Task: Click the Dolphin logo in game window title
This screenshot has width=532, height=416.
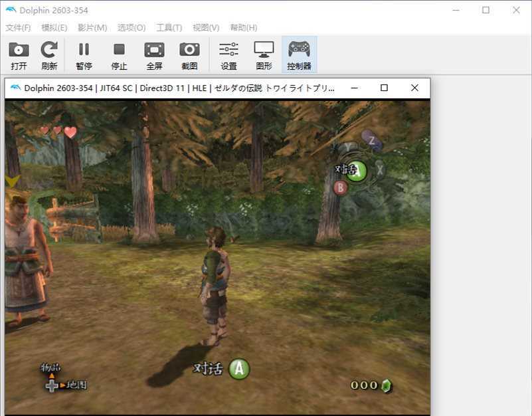Action: tap(15, 88)
